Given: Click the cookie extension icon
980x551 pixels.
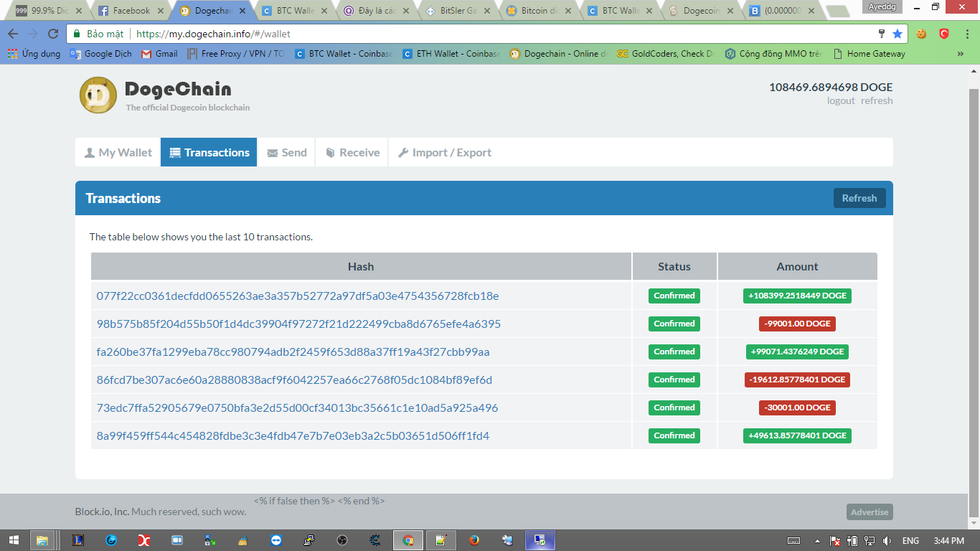Looking at the screenshot, I should point(921,34).
